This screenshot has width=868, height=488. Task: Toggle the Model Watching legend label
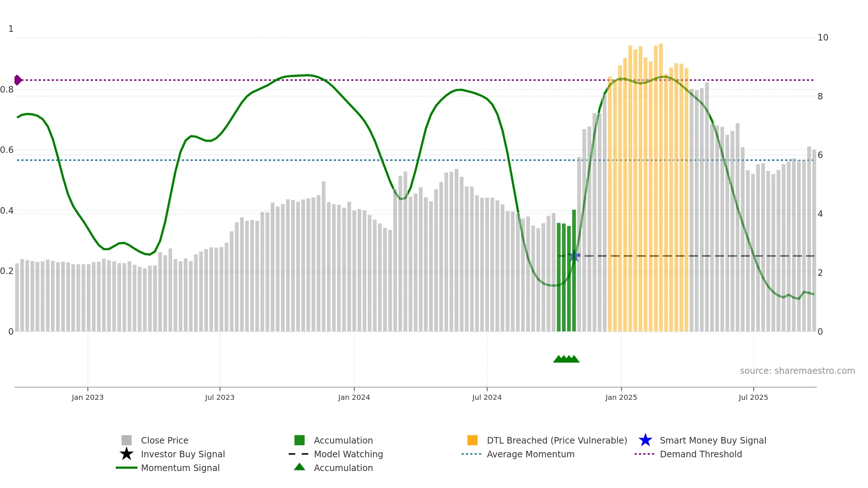(348, 454)
